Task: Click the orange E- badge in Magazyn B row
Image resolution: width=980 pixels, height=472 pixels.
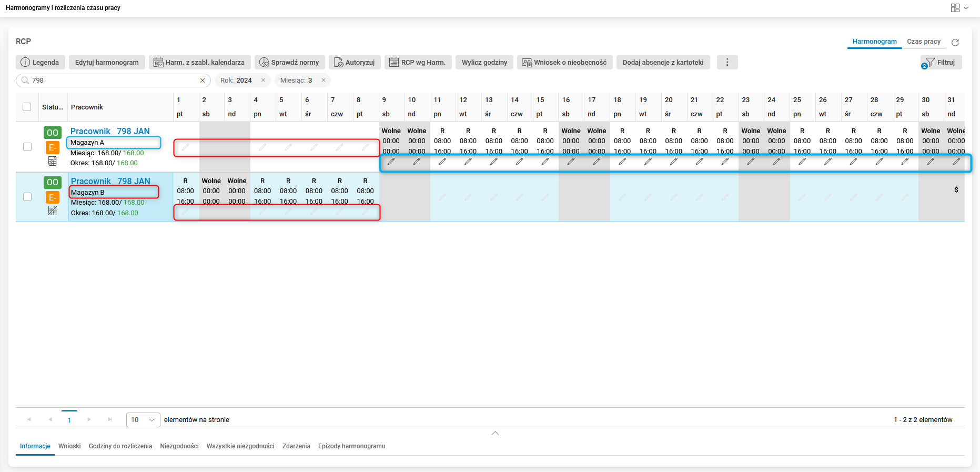Action: coord(53,197)
